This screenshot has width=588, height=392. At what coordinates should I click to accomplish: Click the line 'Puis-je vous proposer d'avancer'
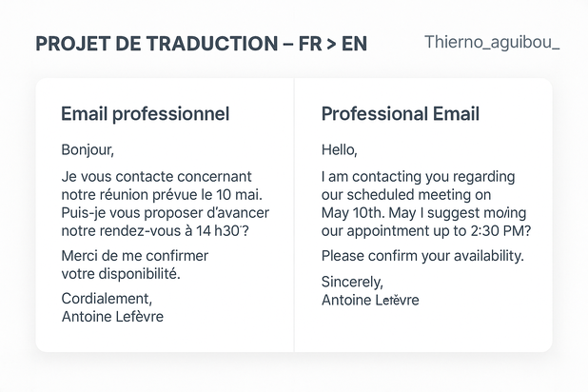(x=165, y=213)
